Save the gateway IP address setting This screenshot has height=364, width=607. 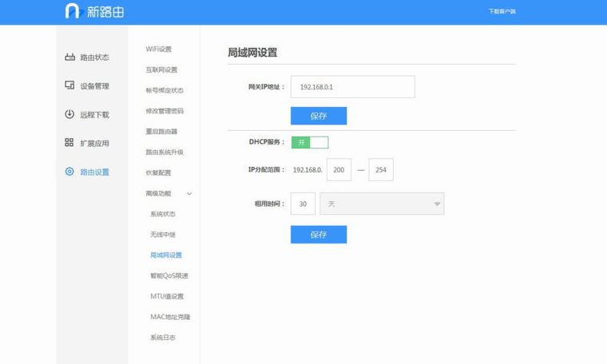tap(318, 116)
